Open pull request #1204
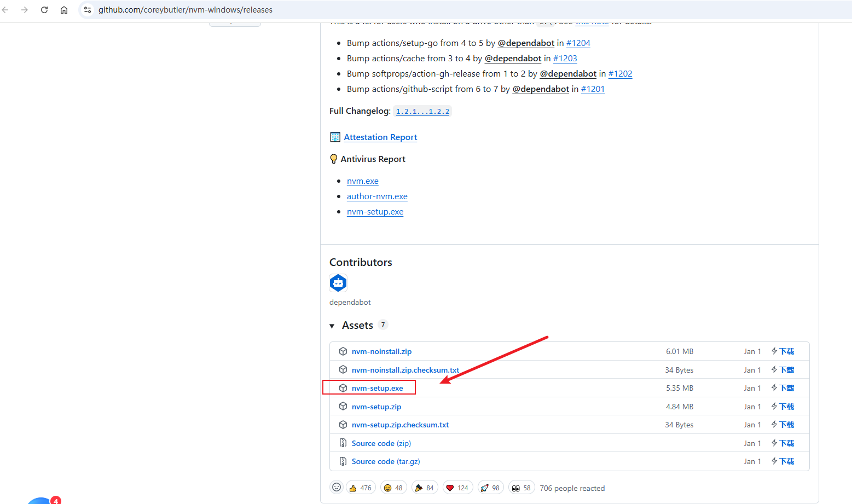The width and height of the screenshot is (852, 504). pyautogui.click(x=578, y=43)
